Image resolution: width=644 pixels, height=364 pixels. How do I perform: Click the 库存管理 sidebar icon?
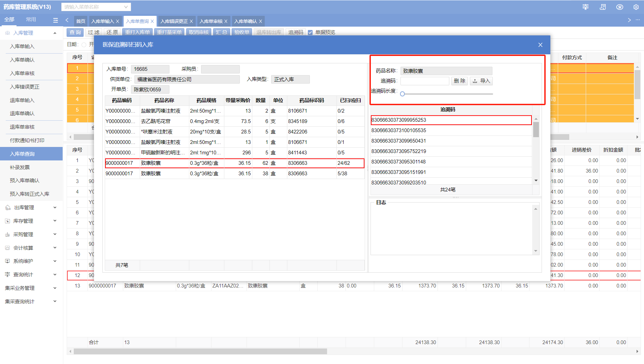pos(8,221)
